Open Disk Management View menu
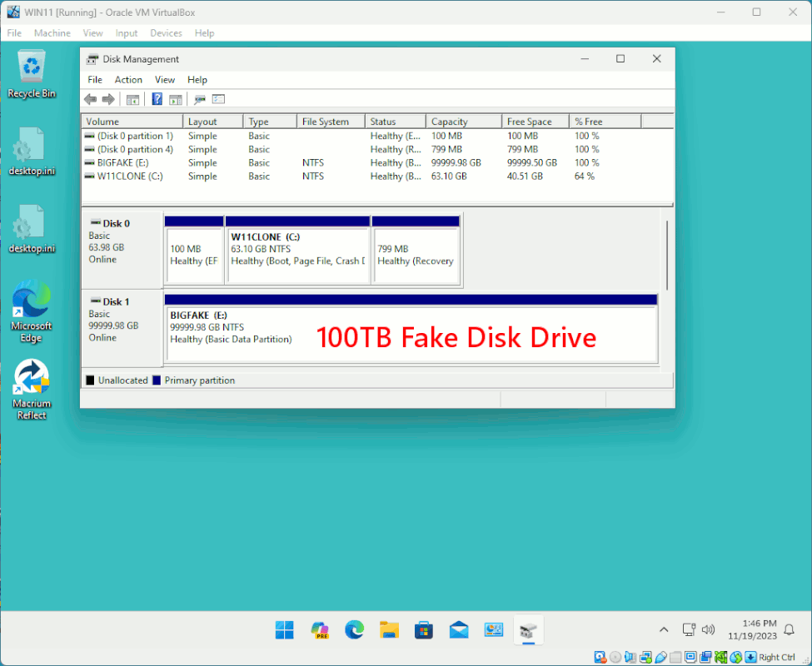Screen dimensions: 812x666 tap(165, 80)
